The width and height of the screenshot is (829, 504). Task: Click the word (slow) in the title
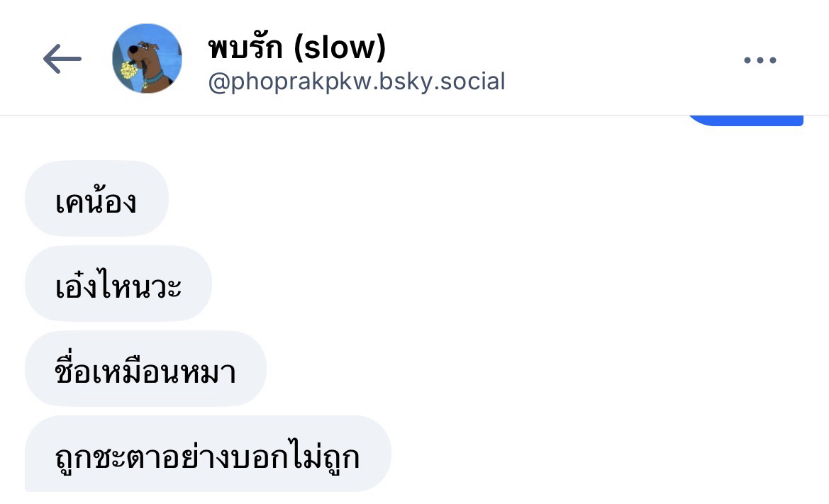pos(340,47)
